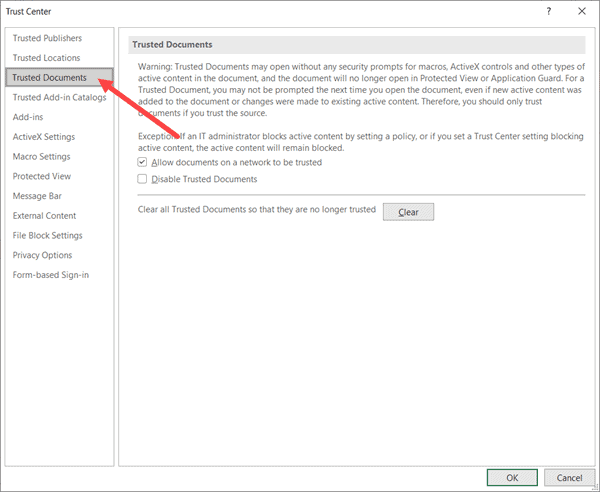Uncheck Allow documents on a network to be trusted

[142, 162]
